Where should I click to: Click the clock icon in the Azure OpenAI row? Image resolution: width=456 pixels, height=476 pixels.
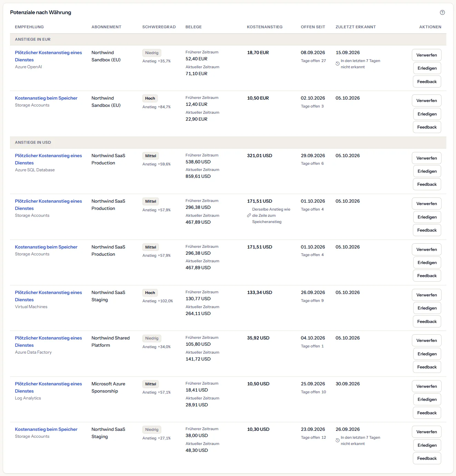(337, 64)
